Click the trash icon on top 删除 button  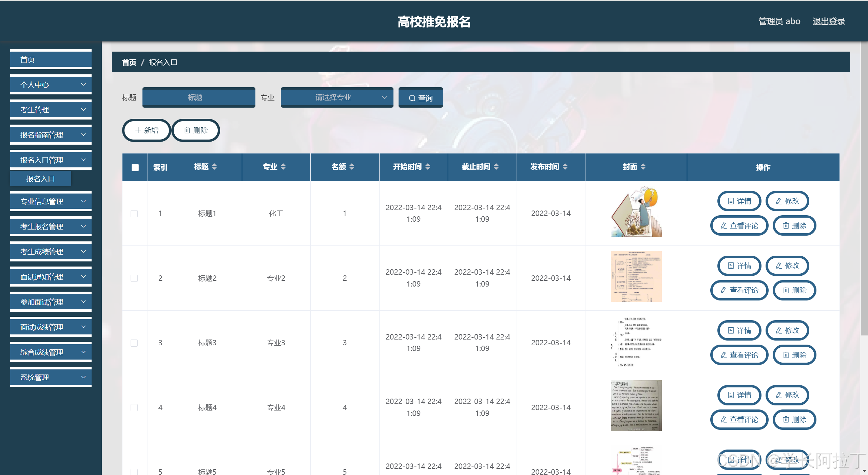187,130
